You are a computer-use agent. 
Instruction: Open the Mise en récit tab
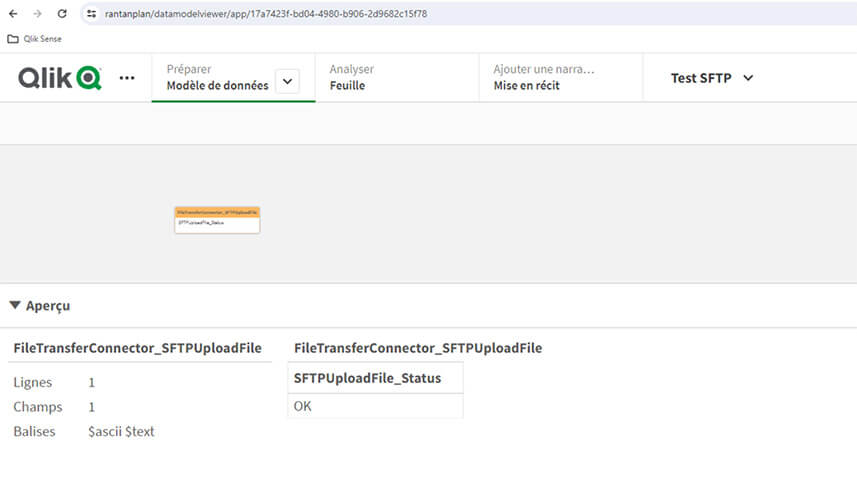[x=561, y=78]
